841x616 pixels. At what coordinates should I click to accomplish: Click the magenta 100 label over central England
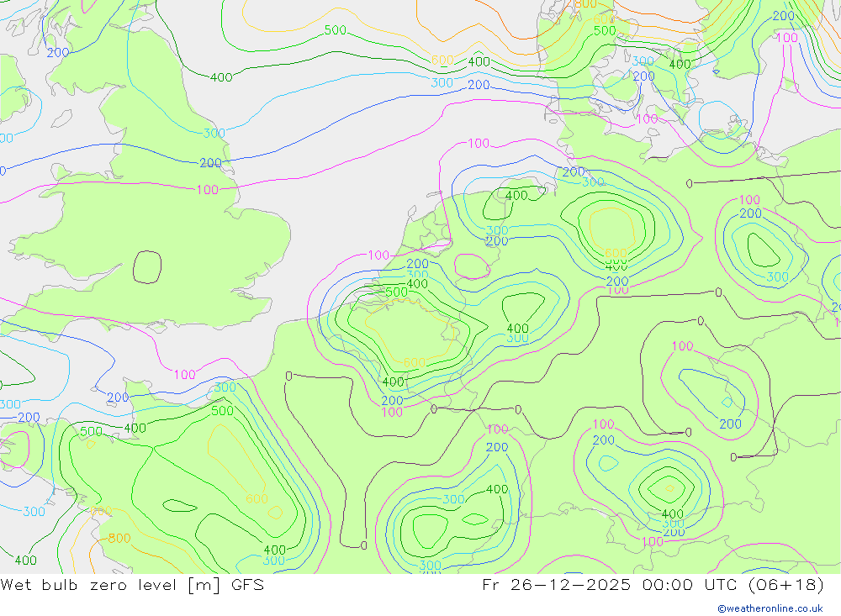(x=208, y=189)
